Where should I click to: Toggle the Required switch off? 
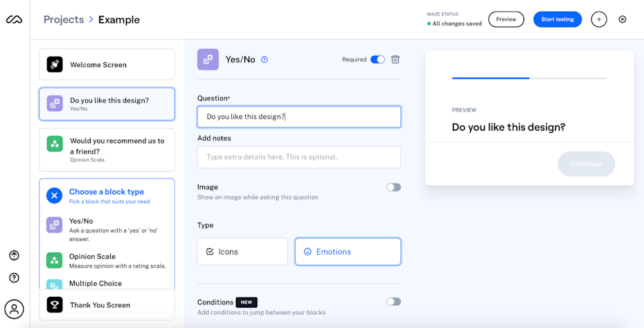(377, 60)
